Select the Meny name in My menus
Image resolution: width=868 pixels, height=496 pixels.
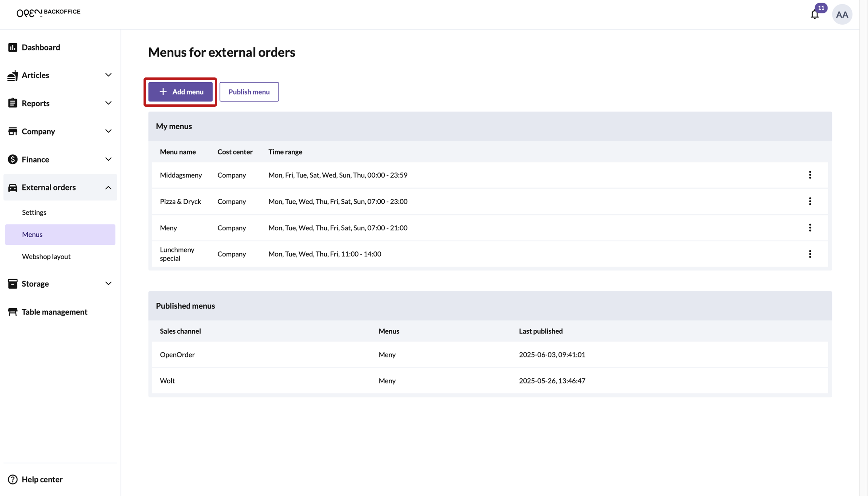pos(168,228)
